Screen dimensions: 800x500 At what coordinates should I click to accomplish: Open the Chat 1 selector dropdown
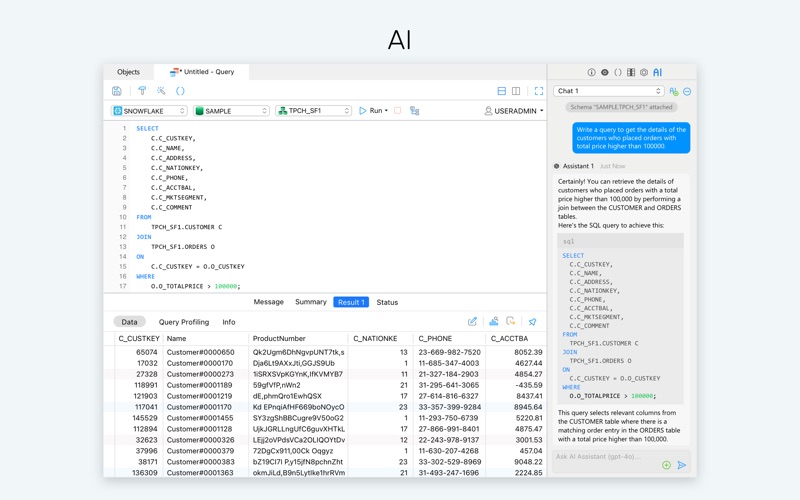pos(608,91)
